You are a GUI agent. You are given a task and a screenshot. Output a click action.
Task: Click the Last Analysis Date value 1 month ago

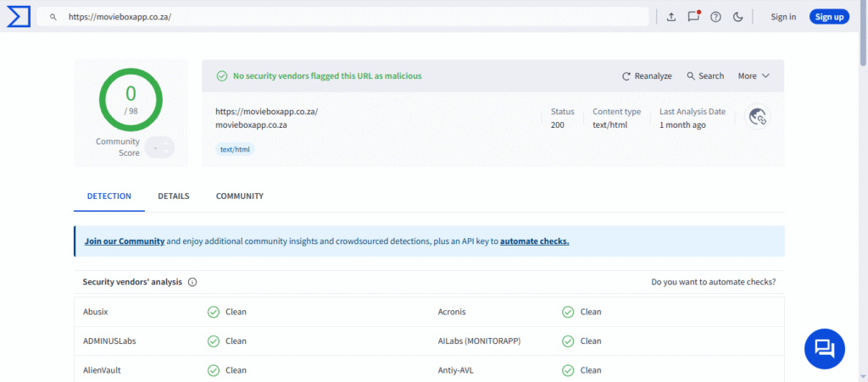tap(682, 125)
